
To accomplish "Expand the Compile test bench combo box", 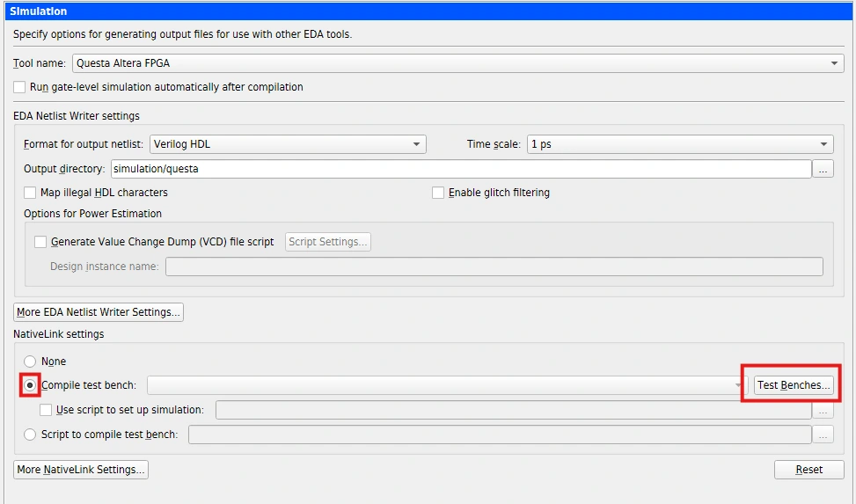I will click(x=737, y=385).
